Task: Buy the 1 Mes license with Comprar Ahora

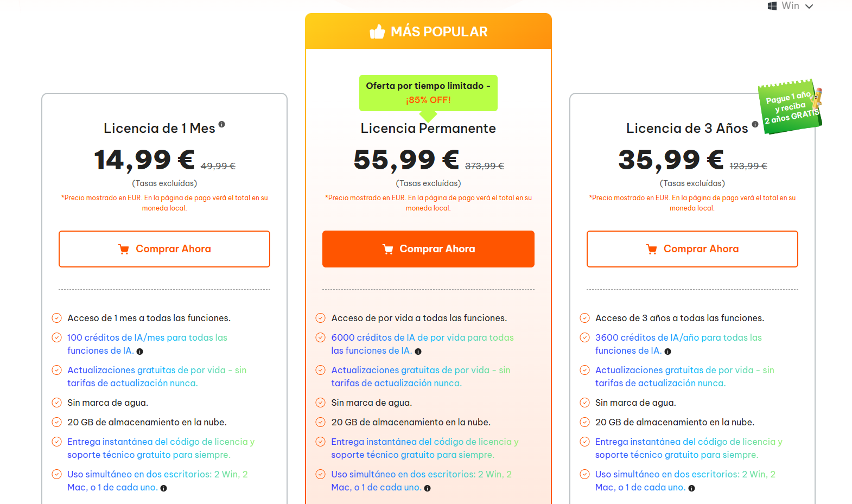Action: pos(164,249)
